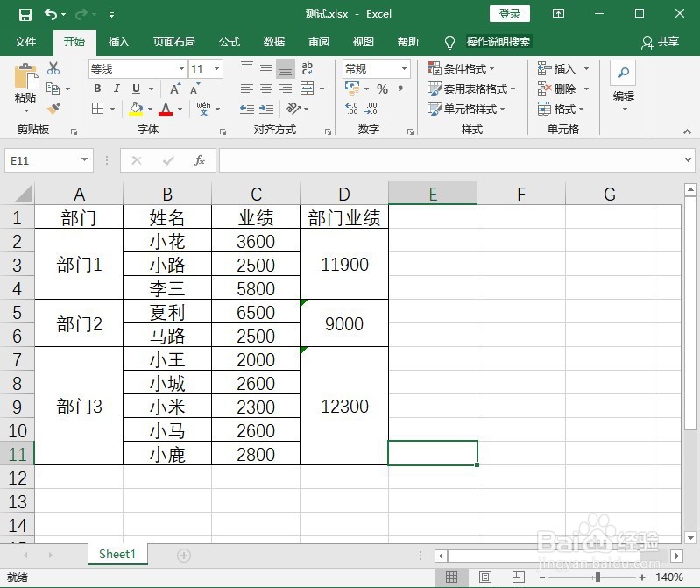Click the Decrease Decimal icon

coord(371,108)
